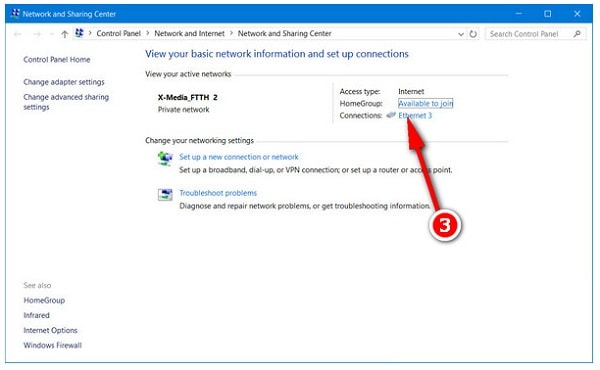Screen dimensions: 600x370
Task: Click the Private network label
Action: [184, 109]
